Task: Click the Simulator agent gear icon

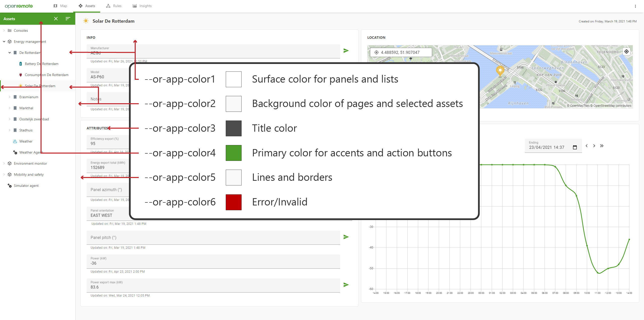Action: point(10,186)
